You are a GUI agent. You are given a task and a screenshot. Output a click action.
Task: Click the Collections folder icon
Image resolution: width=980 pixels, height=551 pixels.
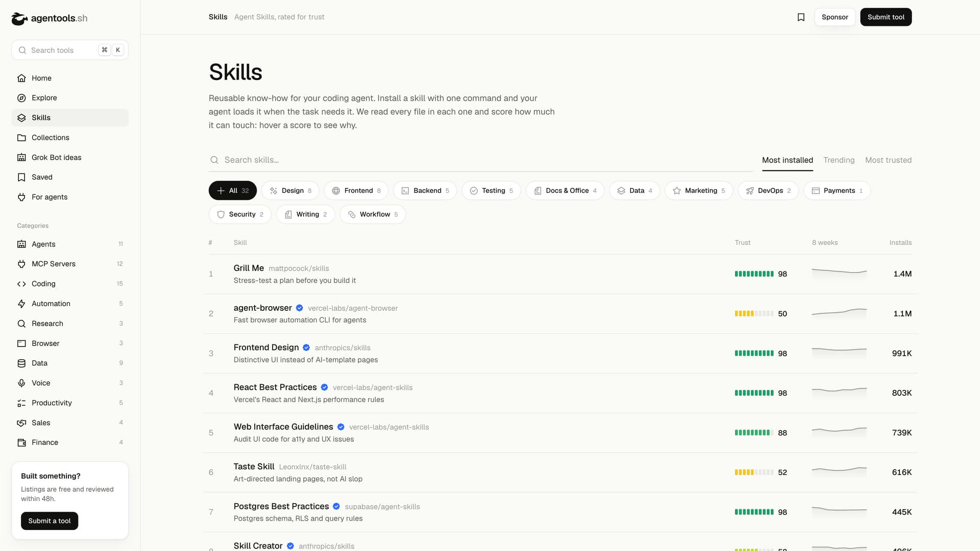click(x=21, y=138)
